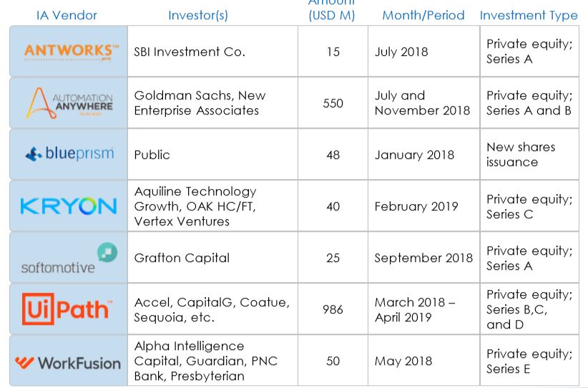Image resolution: width=588 pixels, height=388 pixels.
Task: Click the WorkFusion logo
Action: click(x=68, y=362)
